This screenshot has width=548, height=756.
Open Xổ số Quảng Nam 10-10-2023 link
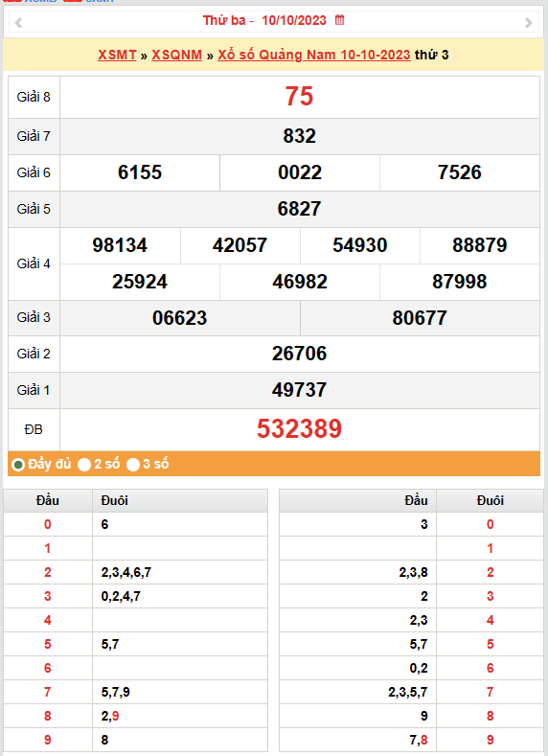pos(314,55)
